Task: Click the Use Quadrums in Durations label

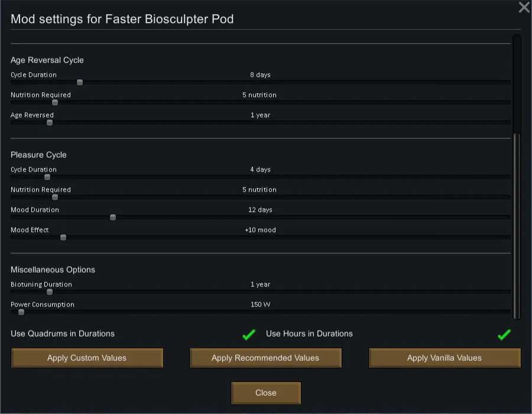Action: coord(63,334)
